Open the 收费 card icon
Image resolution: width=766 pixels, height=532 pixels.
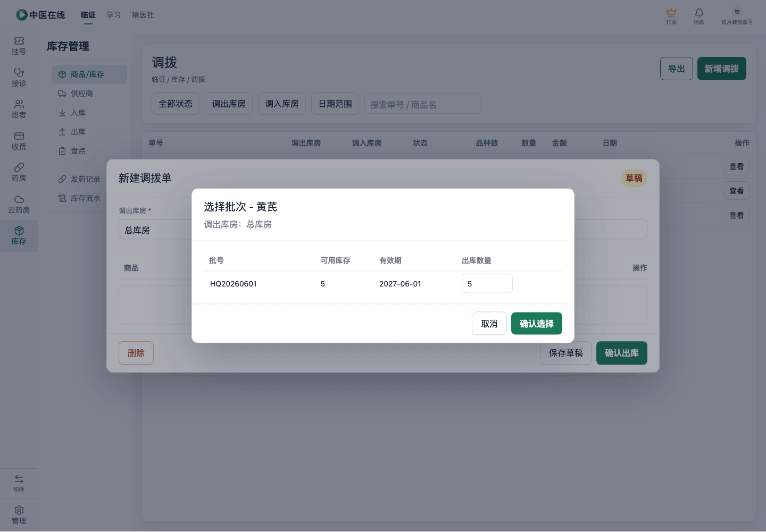19,141
